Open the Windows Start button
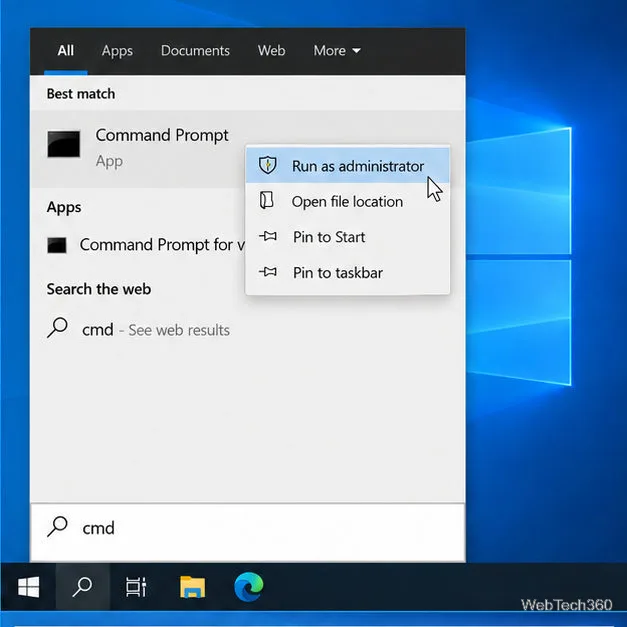627x627 pixels. pos(28,587)
